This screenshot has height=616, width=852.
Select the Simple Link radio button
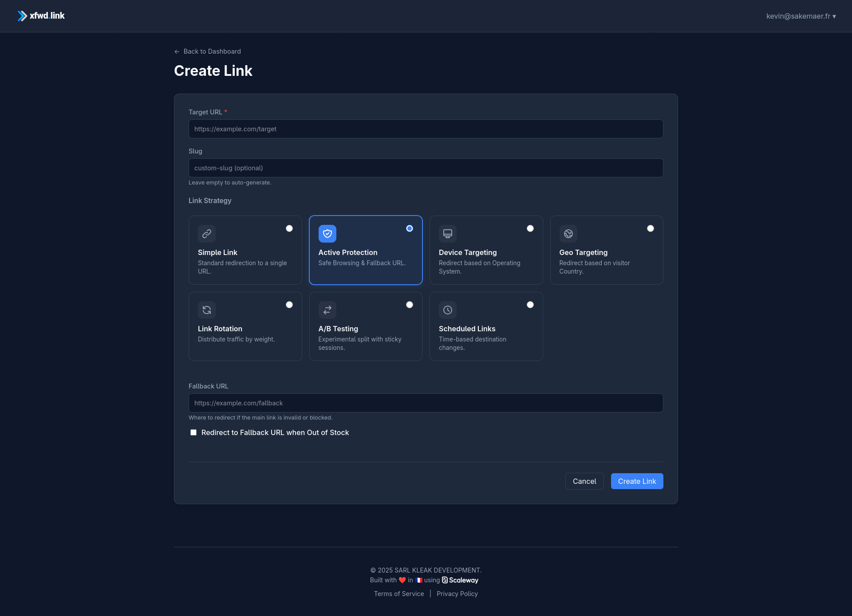(289, 228)
